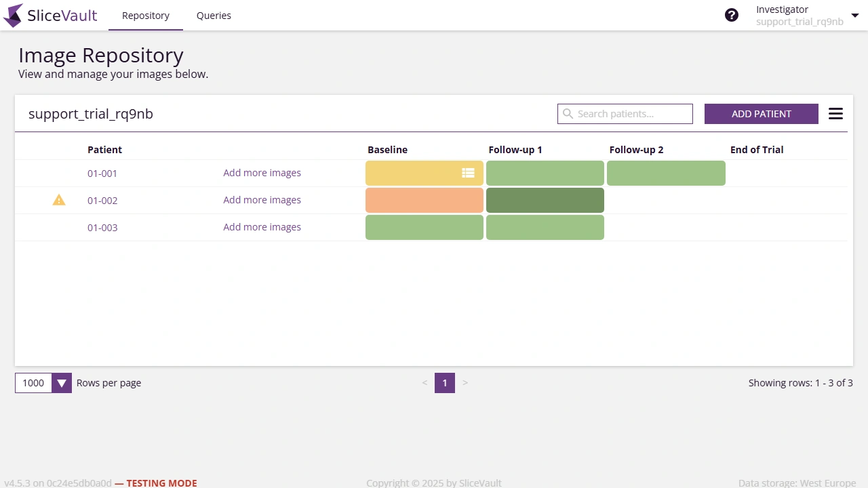Click the next page arrow
Image resolution: width=868 pixels, height=488 pixels.
pos(465,383)
